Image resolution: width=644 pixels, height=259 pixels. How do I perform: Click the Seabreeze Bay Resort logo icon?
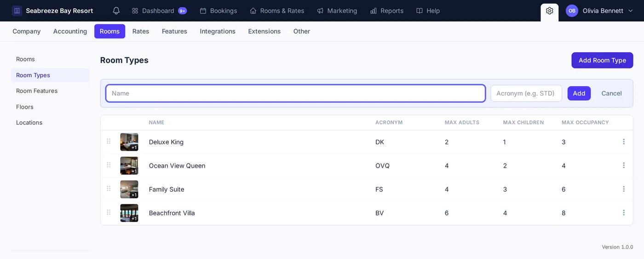tap(17, 11)
